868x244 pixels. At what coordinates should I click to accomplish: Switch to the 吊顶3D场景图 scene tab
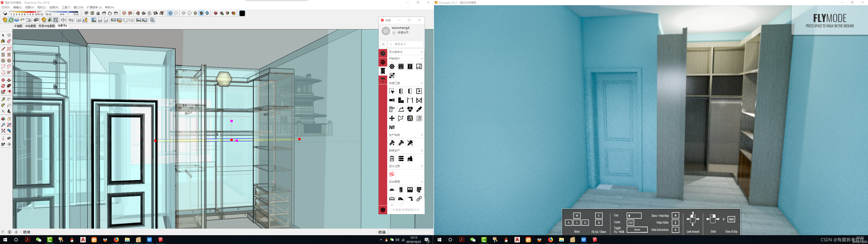[x=47, y=26]
